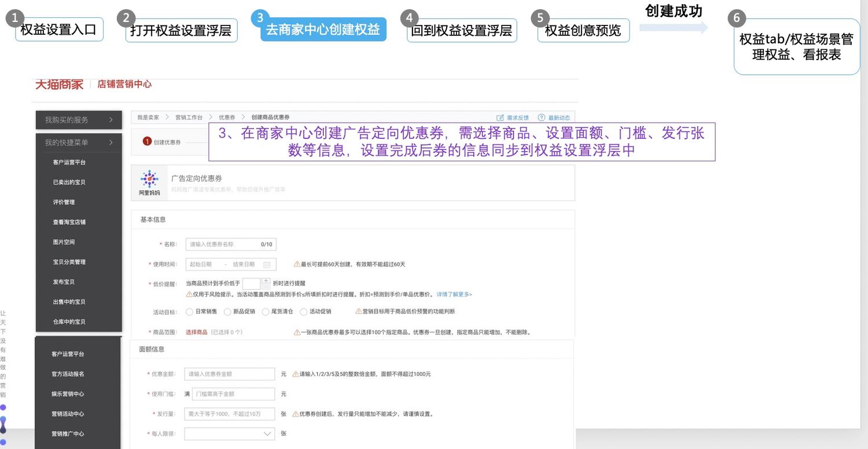Image resolution: width=868 pixels, height=449 pixels.
Task: Click the 天猫商家 logo
Action: (58, 84)
